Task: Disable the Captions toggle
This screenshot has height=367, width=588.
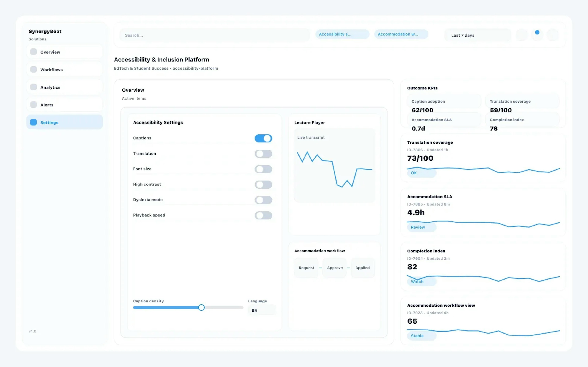Action: (x=263, y=138)
